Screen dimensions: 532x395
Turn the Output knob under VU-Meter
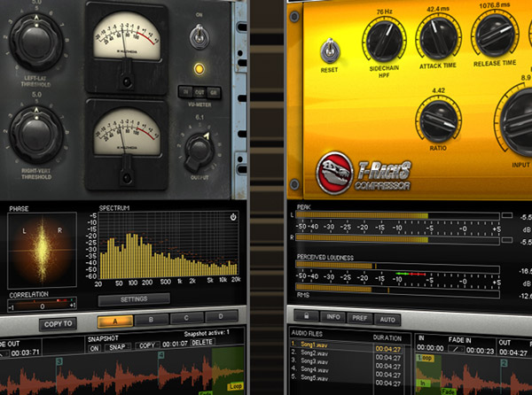click(199, 151)
